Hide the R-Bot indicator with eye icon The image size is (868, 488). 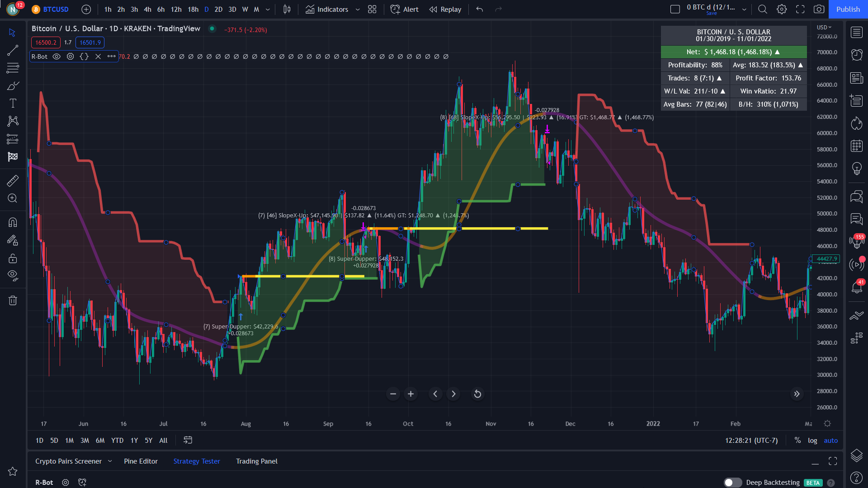point(57,56)
